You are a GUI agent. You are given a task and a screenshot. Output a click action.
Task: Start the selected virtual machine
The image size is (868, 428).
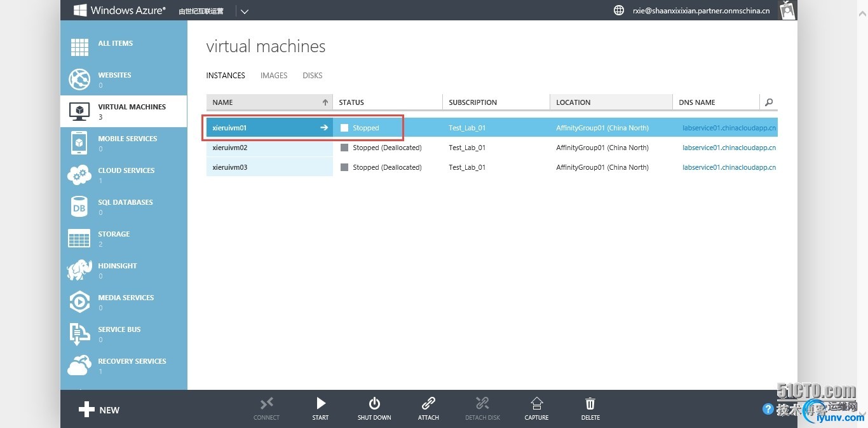click(x=321, y=408)
